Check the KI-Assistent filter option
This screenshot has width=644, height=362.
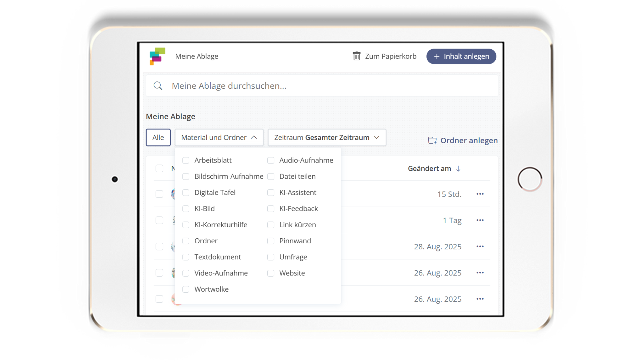click(x=271, y=193)
